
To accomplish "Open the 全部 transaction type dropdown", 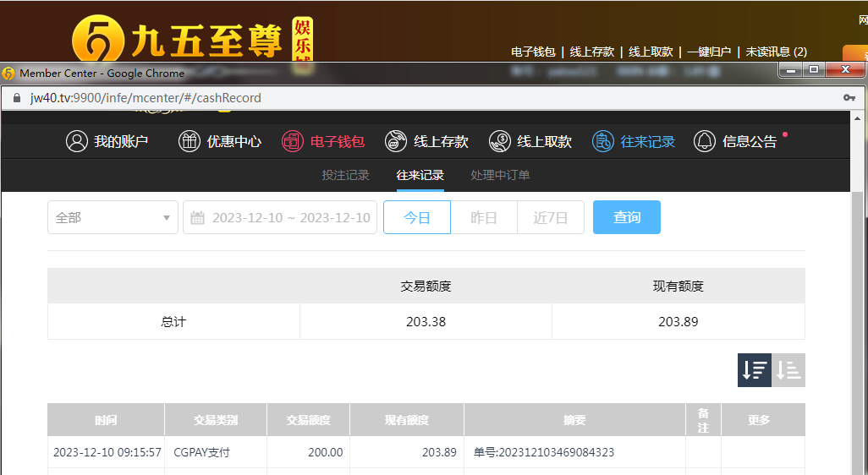I will (113, 217).
